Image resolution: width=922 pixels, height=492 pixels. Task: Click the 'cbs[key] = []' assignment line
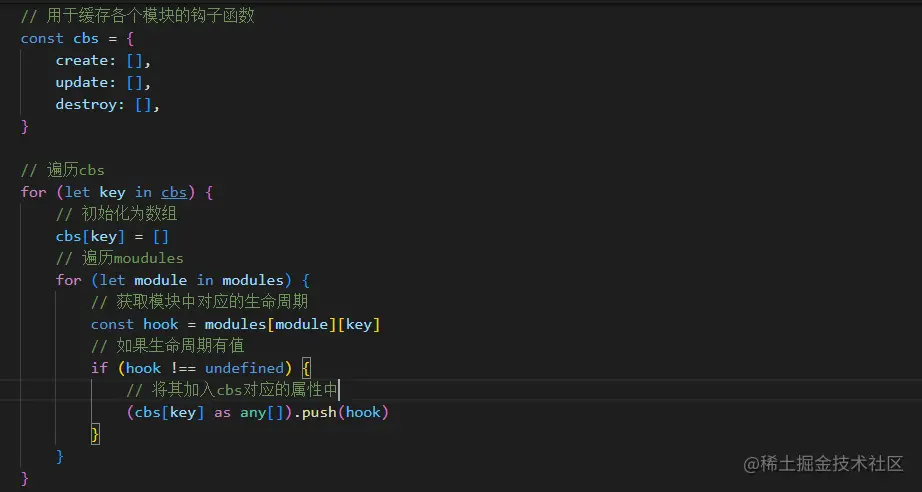[112, 236]
